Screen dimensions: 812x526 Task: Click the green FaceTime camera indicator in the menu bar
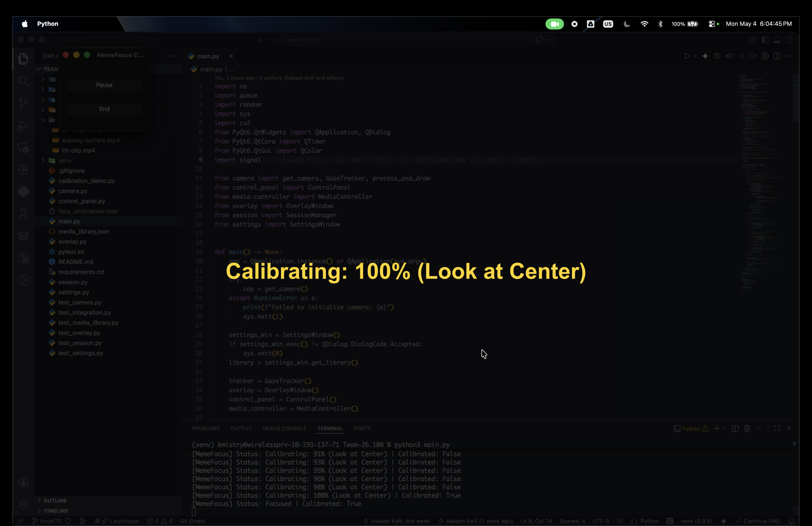pyautogui.click(x=554, y=24)
